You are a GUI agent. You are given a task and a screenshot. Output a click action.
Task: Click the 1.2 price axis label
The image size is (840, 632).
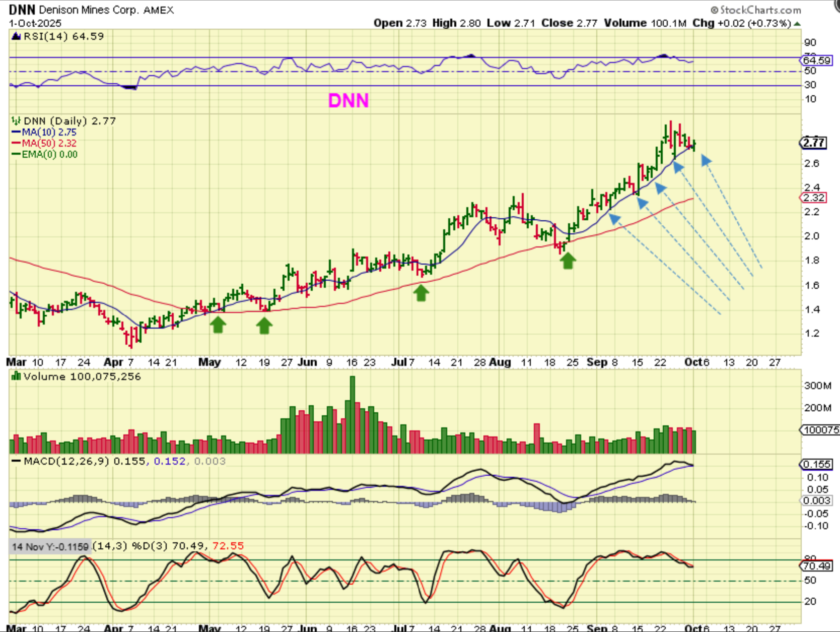coord(812,333)
